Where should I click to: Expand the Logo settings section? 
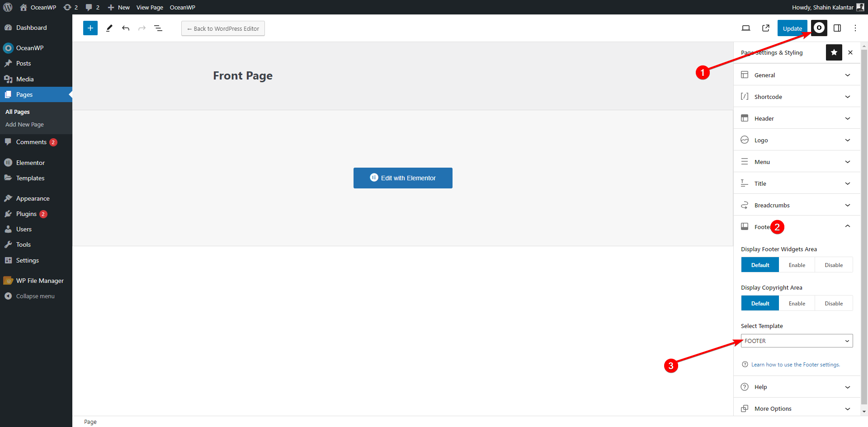pyautogui.click(x=797, y=140)
